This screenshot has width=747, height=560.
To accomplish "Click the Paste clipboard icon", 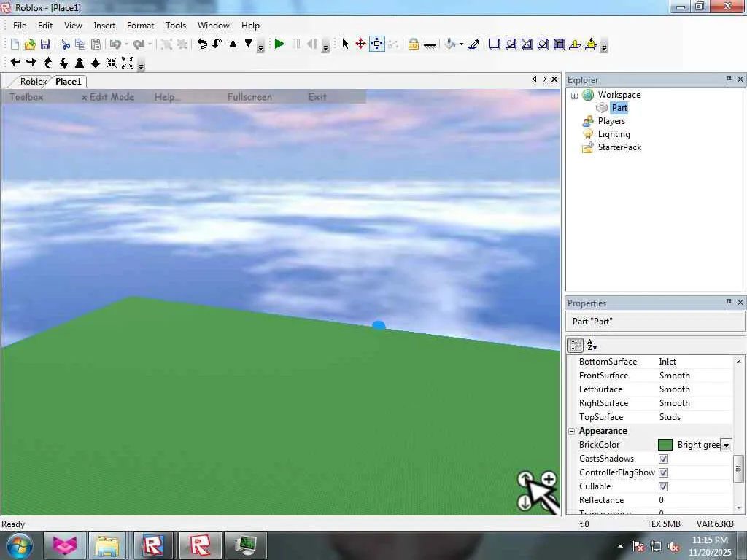I will pos(96,44).
